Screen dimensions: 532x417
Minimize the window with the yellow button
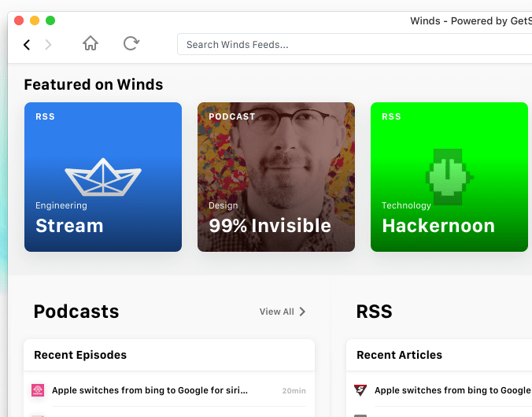35,20
